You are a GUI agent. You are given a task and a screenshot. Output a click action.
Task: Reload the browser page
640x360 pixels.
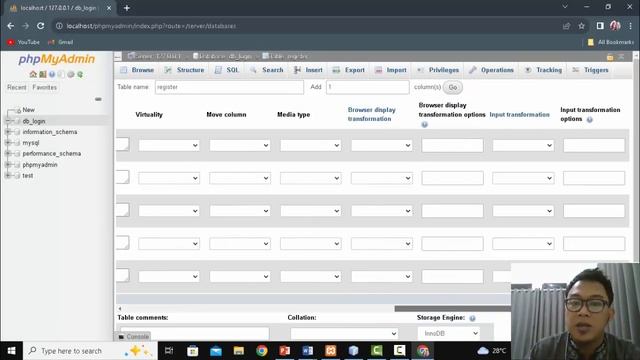(40, 26)
